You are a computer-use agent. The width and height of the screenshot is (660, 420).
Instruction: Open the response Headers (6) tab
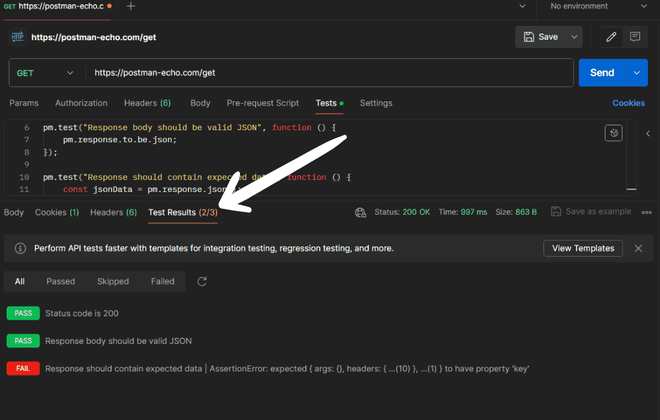pyautogui.click(x=113, y=213)
